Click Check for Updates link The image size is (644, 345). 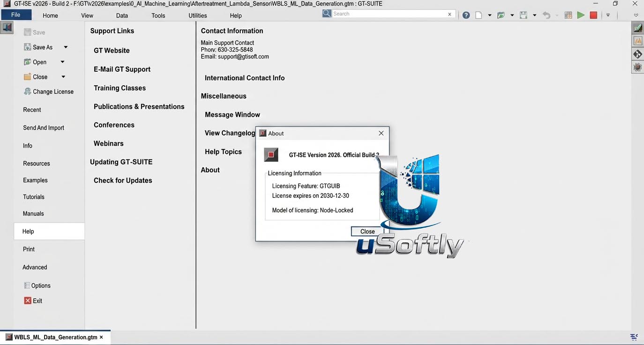click(x=123, y=180)
